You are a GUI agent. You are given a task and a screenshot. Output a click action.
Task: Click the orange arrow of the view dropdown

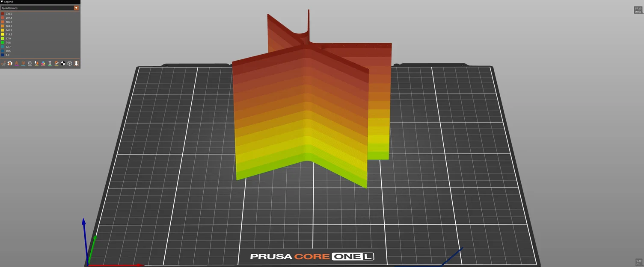(76, 8)
